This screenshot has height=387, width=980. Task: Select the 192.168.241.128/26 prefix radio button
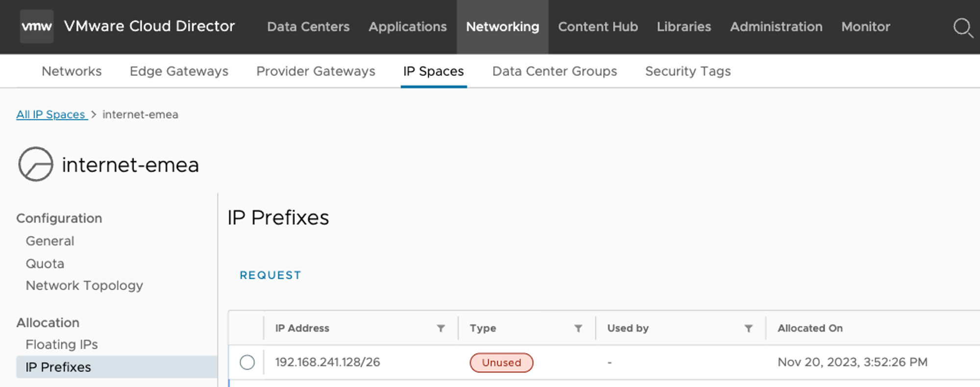(x=247, y=363)
